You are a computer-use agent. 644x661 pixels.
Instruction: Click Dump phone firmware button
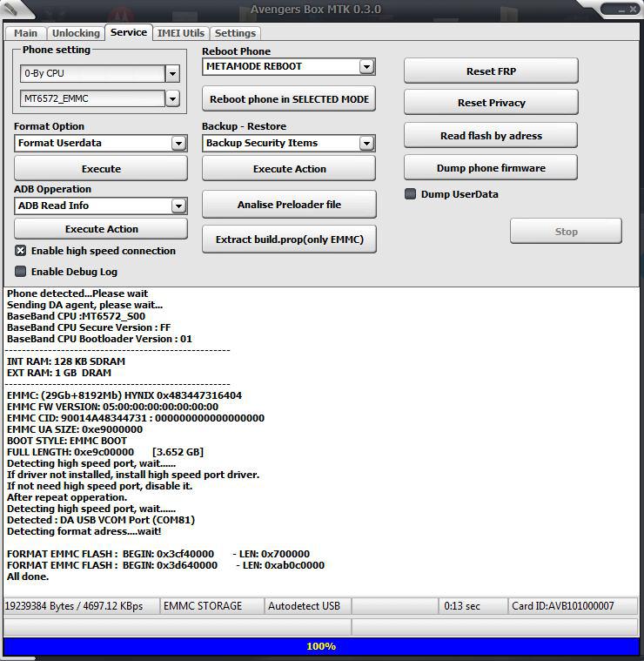point(491,168)
